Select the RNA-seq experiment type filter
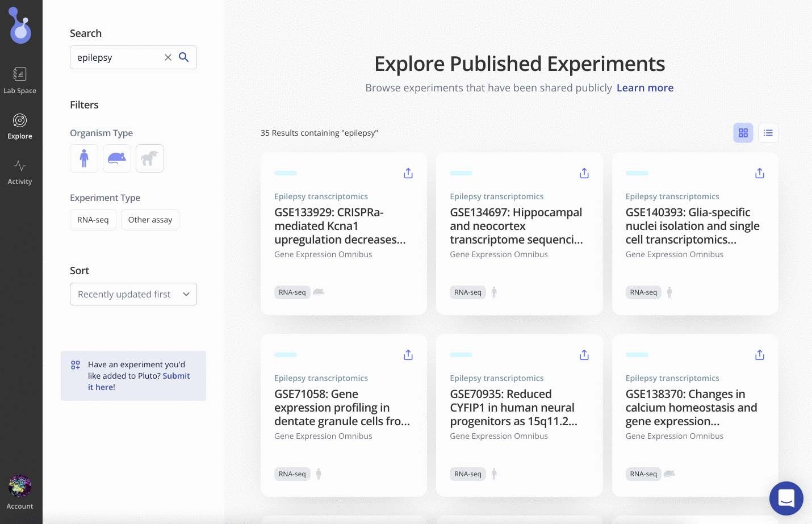Screen dimensions: 812x524 tap(93, 220)
